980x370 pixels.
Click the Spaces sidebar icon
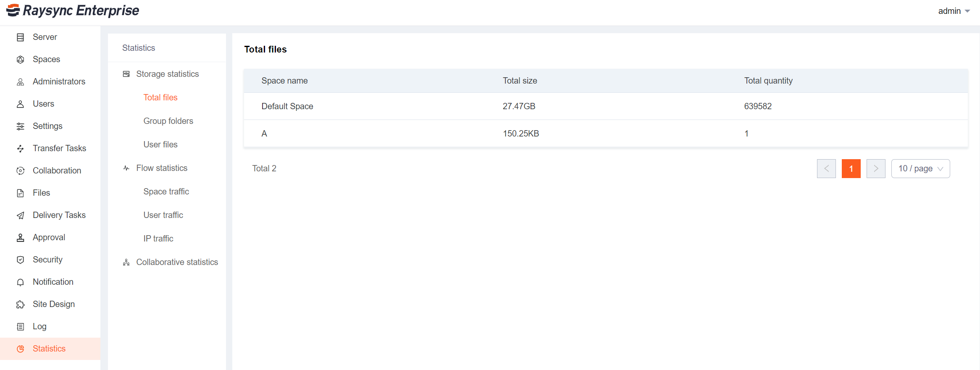[x=20, y=60]
